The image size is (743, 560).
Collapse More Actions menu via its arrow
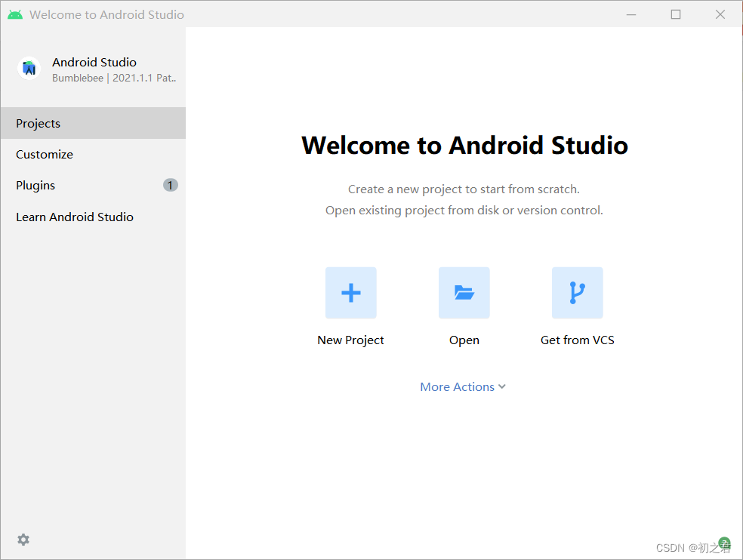503,386
